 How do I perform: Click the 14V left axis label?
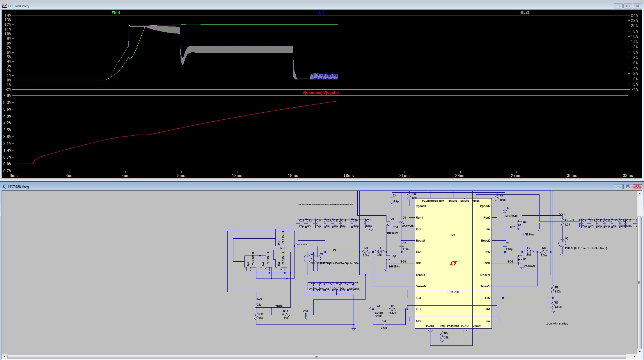(8, 15)
